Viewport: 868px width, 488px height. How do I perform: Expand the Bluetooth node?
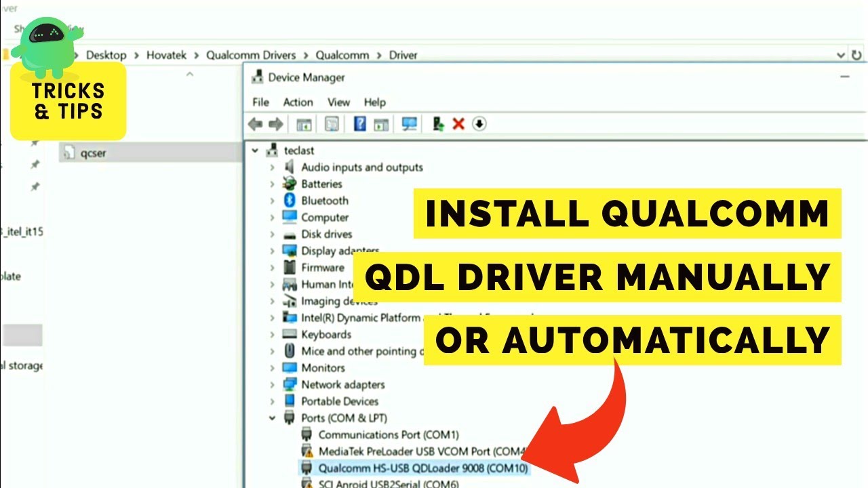pyautogui.click(x=272, y=201)
